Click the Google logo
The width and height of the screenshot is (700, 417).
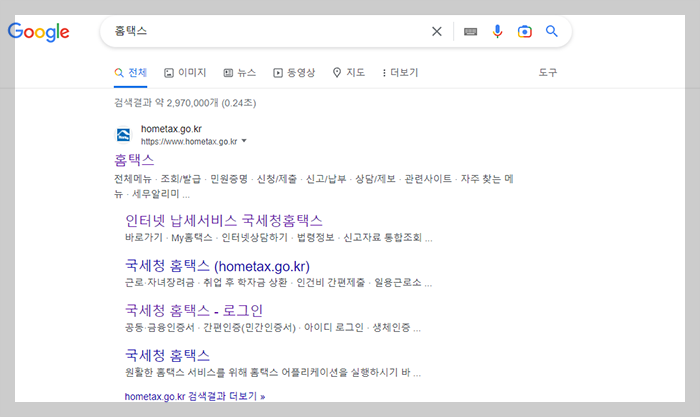(38, 32)
